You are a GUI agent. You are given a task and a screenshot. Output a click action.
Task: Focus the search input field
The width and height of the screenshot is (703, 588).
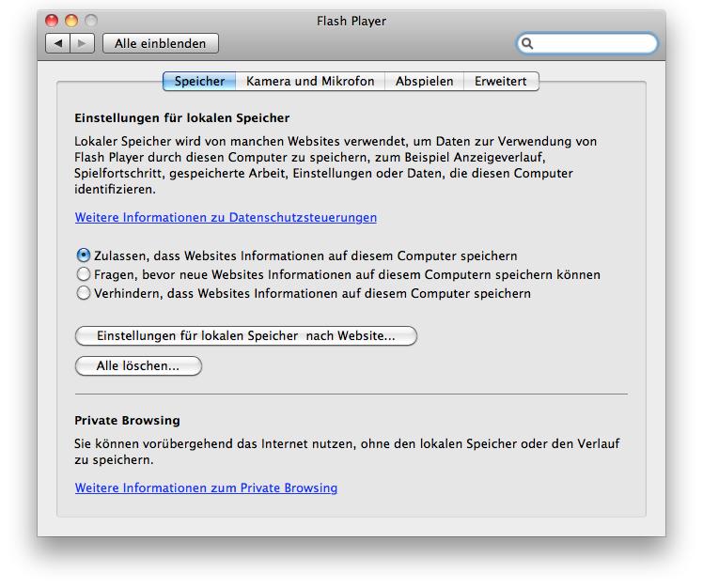pyautogui.click(x=586, y=43)
